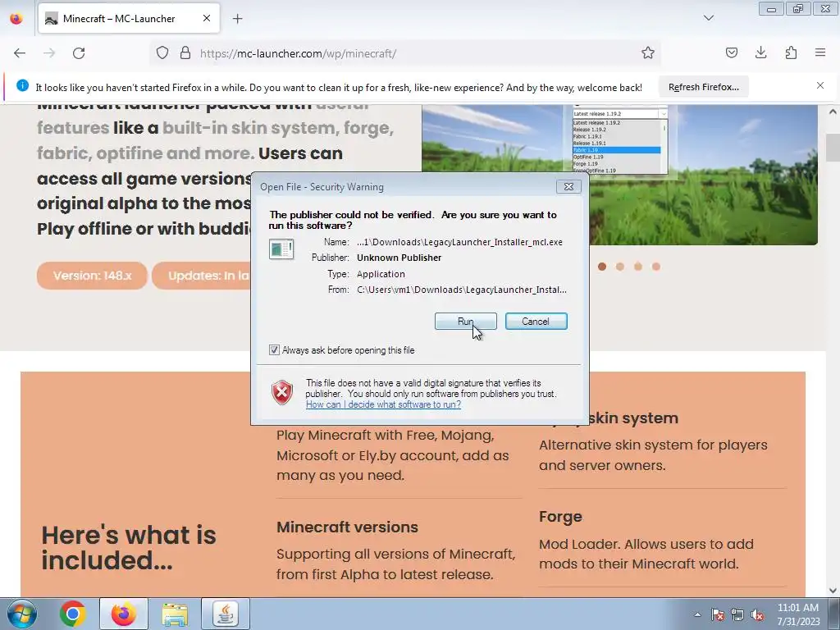Open the list all tabs chevron
Image resolution: width=840 pixels, height=630 pixels.
tap(708, 18)
